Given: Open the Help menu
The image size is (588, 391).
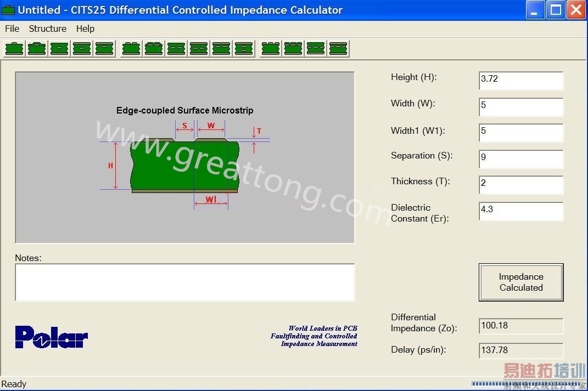Looking at the screenshot, I should point(85,29).
